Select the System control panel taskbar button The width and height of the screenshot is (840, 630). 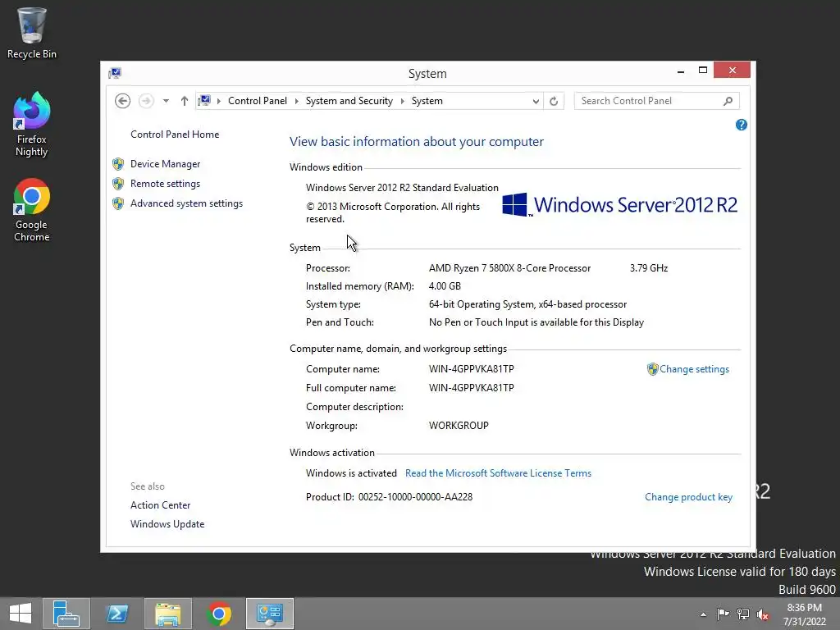(x=269, y=614)
